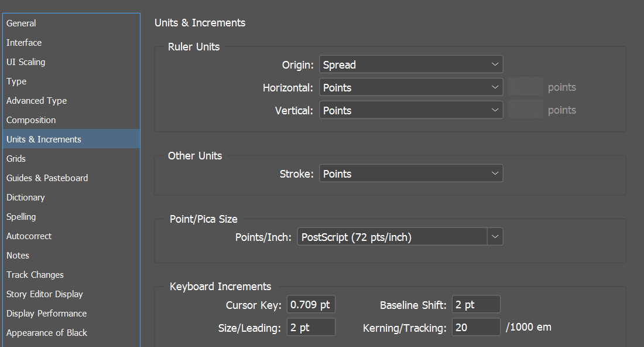This screenshot has width=644, height=347.
Task: Open the Origin dropdown set to Spread
Action: pos(410,64)
